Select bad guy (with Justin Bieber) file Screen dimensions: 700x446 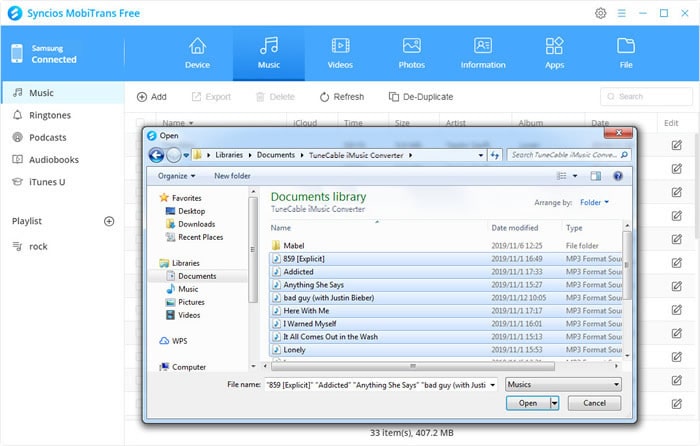pos(446,297)
